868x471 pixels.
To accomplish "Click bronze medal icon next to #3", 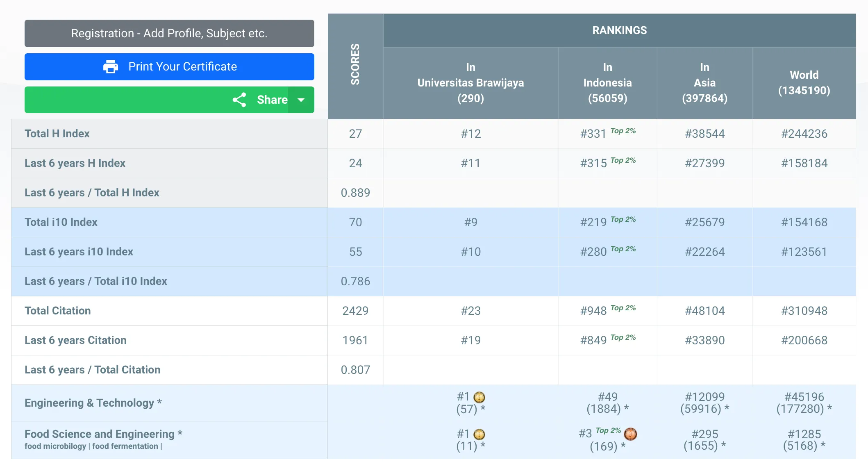I will click(630, 434).
